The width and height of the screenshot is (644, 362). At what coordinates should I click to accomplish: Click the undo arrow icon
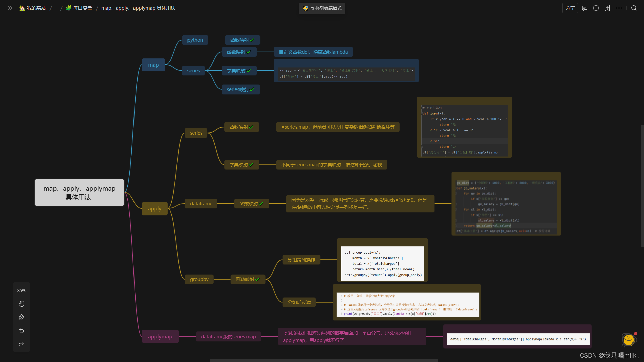(x=21, y=331)
